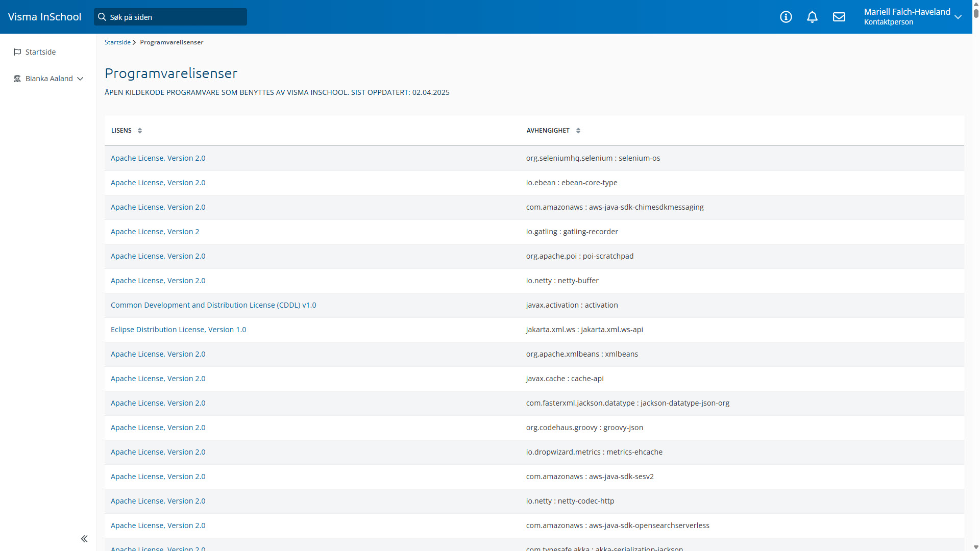
Task: Open the messages envelope icon
Action: click(x=839, y=17)
